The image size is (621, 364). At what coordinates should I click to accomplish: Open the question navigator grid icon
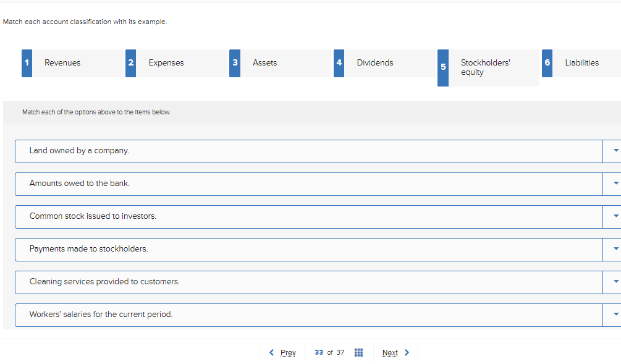click(358, 352)
